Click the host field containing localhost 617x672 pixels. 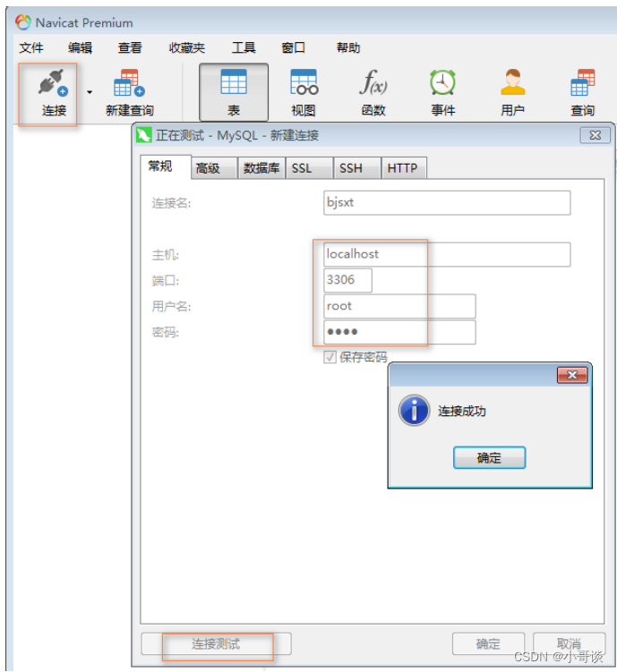click(447, 254)
